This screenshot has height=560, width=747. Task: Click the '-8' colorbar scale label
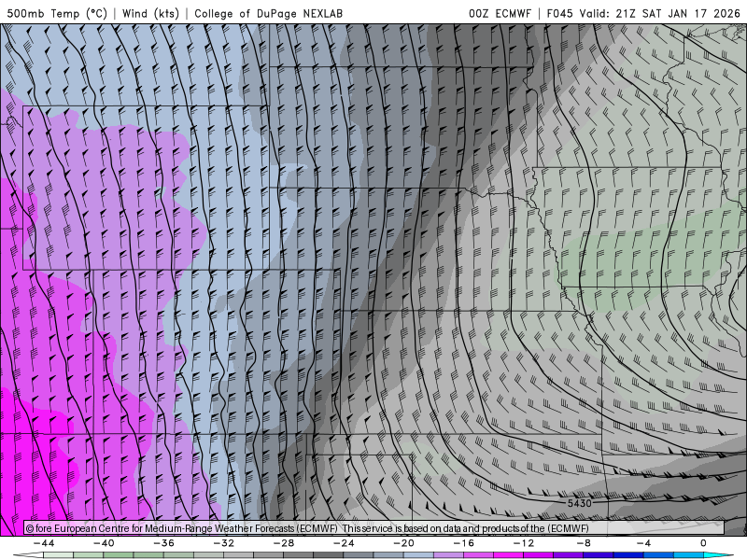[x=584, y=543]
